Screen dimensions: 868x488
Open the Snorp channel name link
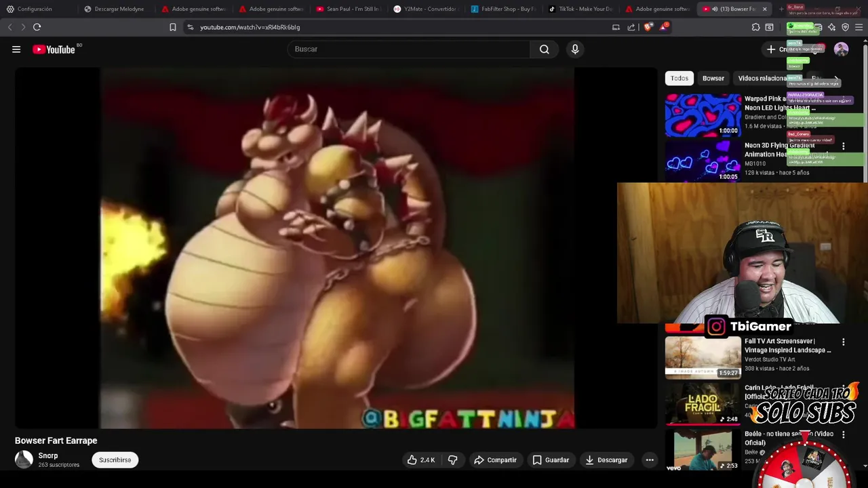(48, 455)
